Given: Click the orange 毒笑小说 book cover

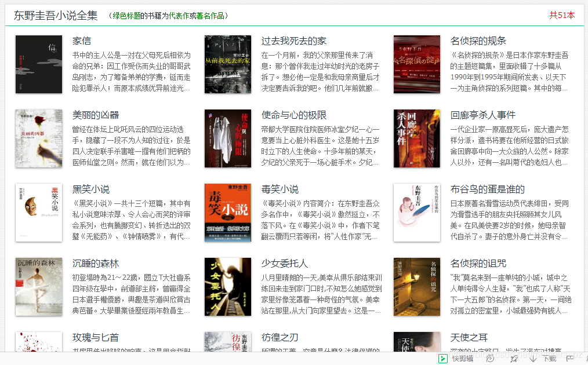Looking at the screenshot, I should [228, 213].
